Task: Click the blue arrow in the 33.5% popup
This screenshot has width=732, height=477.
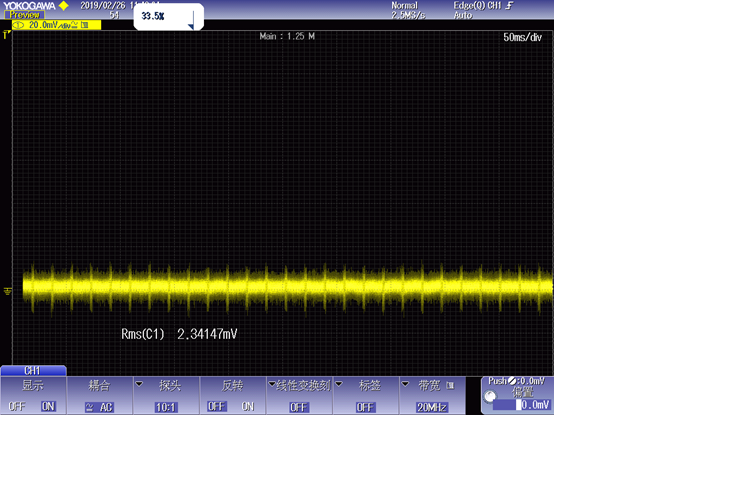Action: 191,25
